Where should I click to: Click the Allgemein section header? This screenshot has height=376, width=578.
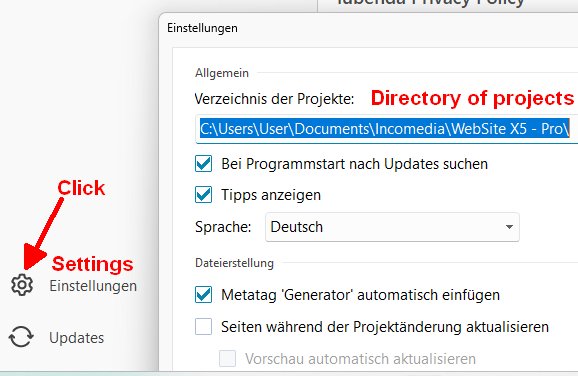pyautogui.click(x=222, y=73)
